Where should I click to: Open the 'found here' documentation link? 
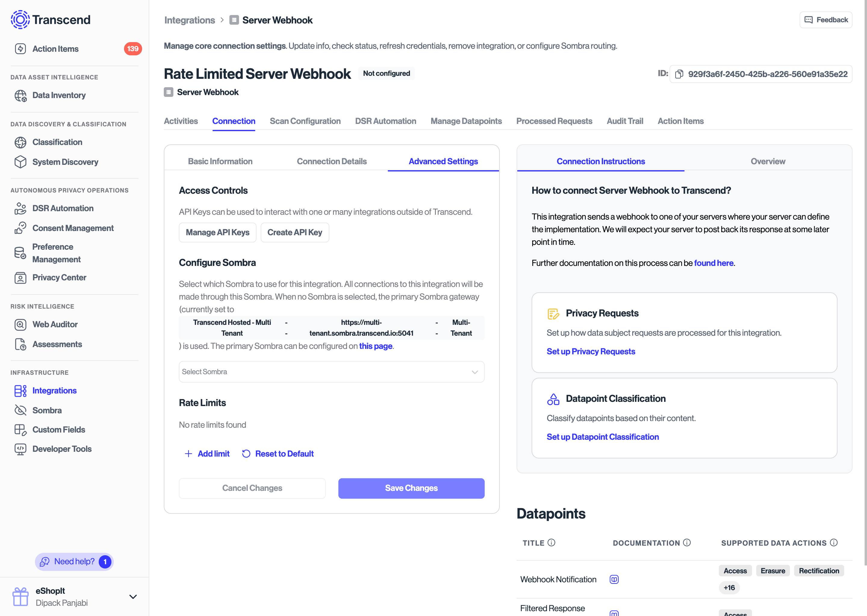point(714,263)
